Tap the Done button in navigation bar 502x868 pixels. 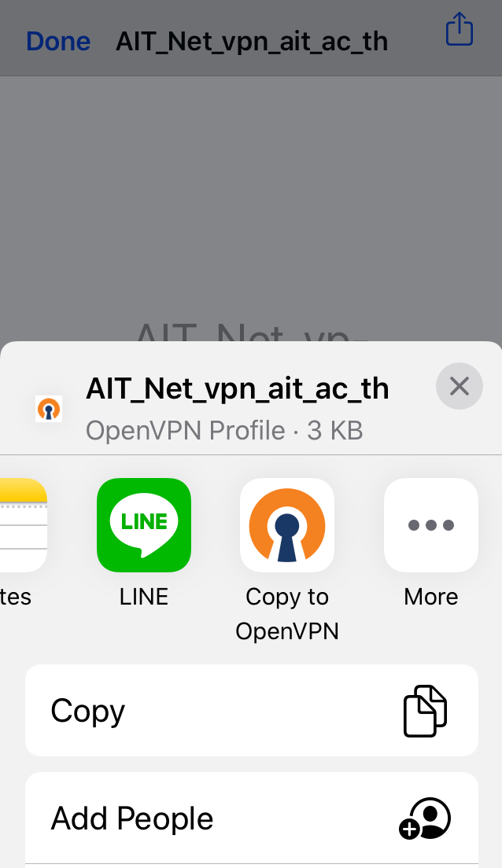(x=58, y=42)
